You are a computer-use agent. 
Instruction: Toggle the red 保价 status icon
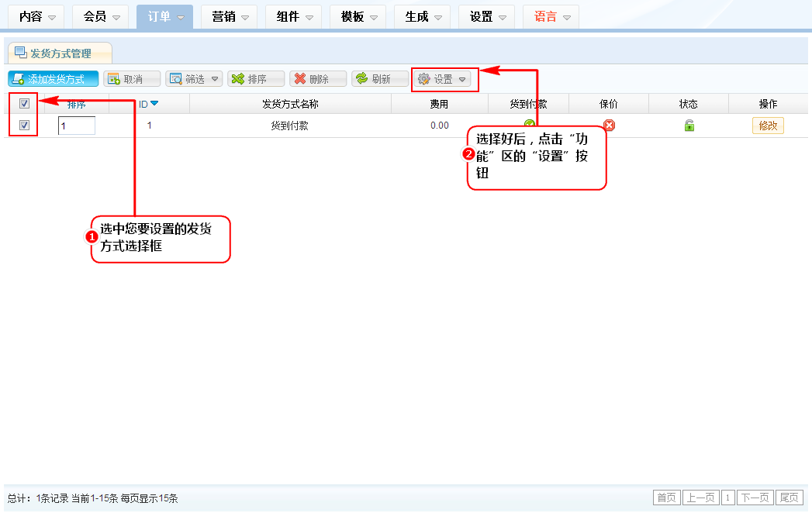pyautogui.click(x=609, y=126)
